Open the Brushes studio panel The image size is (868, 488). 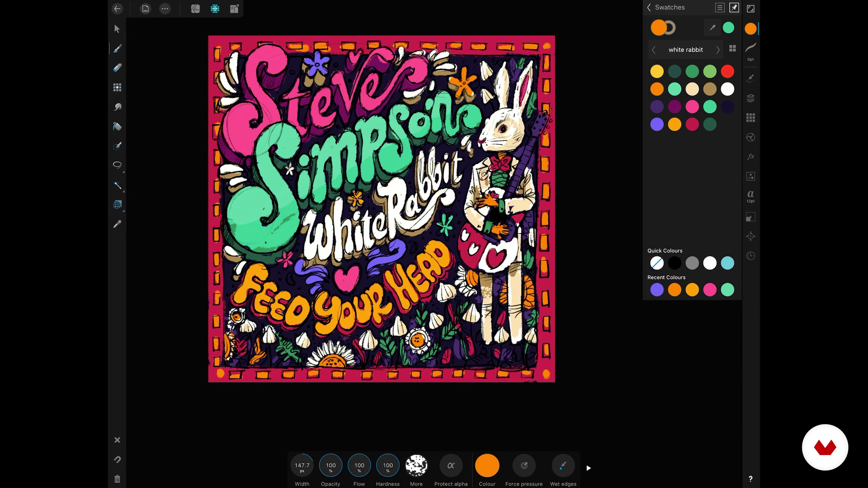[750, 78]
